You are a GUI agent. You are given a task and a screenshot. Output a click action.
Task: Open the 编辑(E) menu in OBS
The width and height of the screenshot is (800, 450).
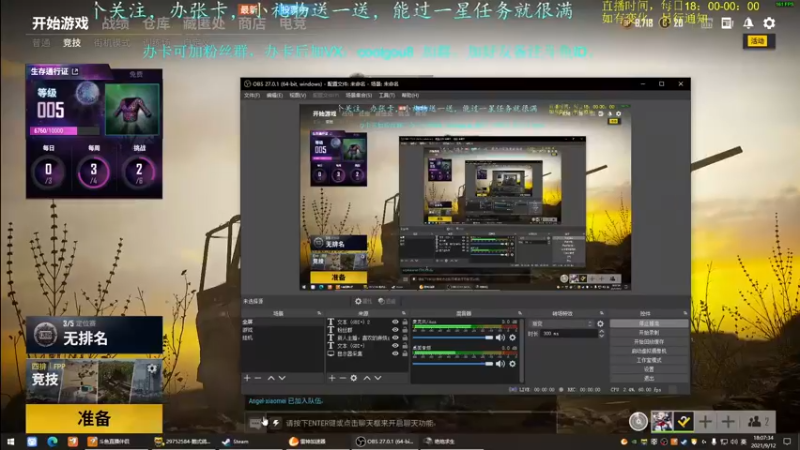[x=274, y=95]
